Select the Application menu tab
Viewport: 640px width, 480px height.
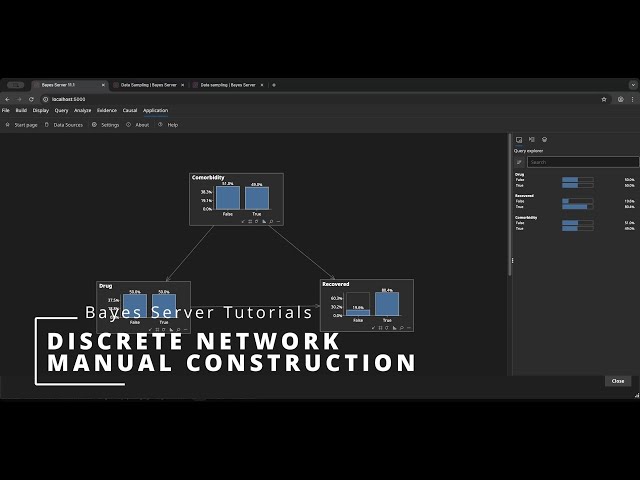click(156, 111)
